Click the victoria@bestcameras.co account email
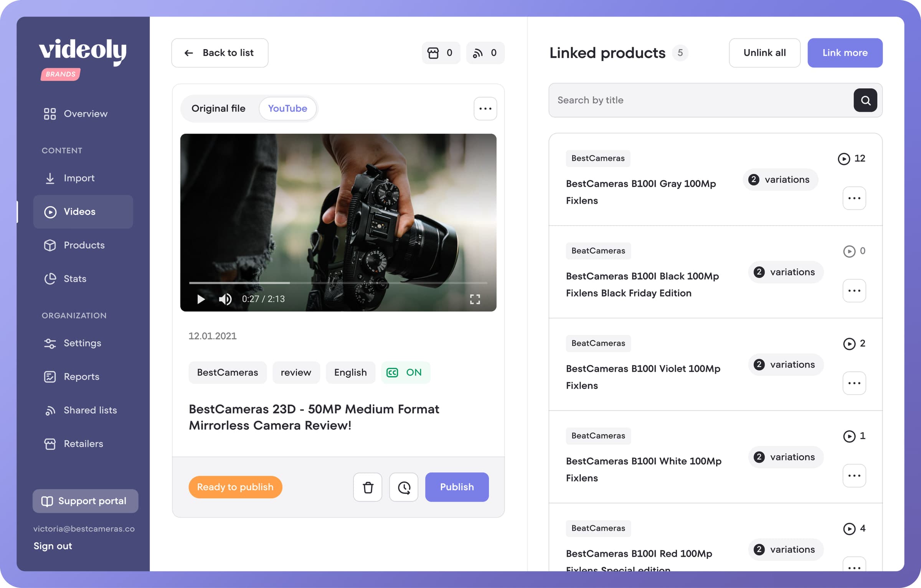This screenshot has height=588, width=921. 84,529
